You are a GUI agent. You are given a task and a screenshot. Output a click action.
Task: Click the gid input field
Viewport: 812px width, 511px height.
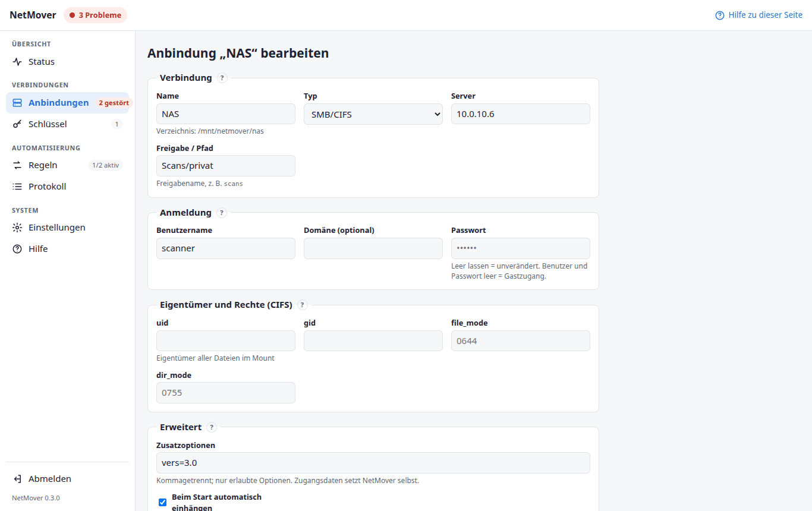point(373,341)
